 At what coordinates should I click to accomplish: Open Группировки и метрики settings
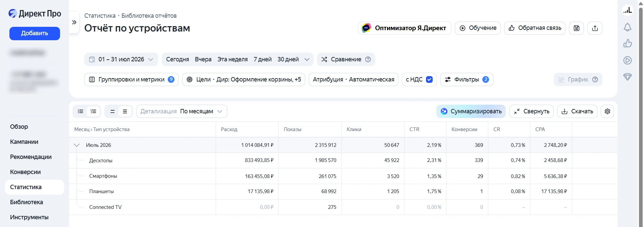pyautogui.click(x=131, y=79)
